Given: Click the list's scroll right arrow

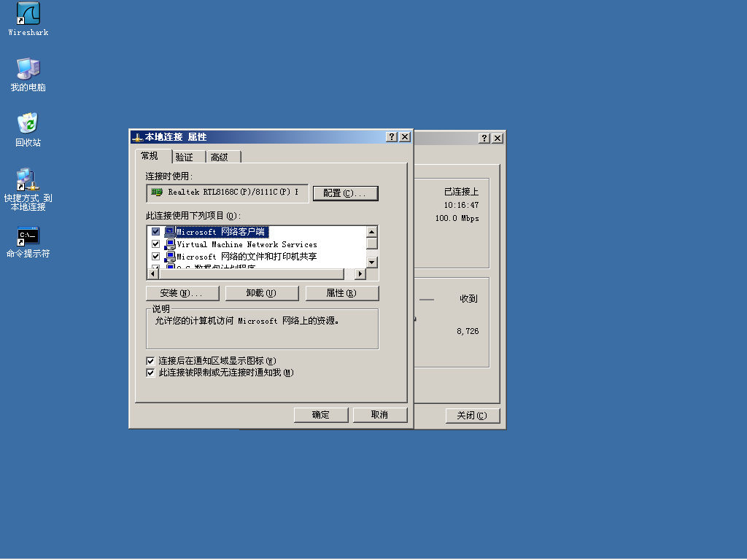Looking at the screenshot, I should 360,274.
